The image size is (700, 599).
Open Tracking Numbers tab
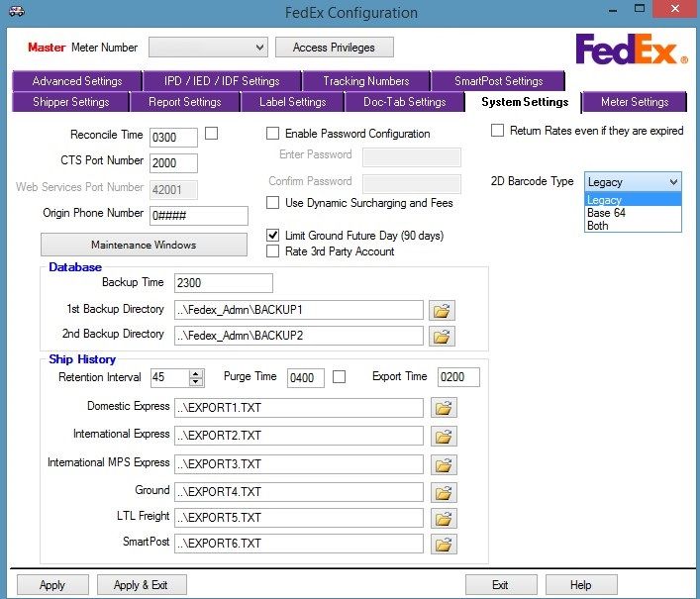point(366,81)
